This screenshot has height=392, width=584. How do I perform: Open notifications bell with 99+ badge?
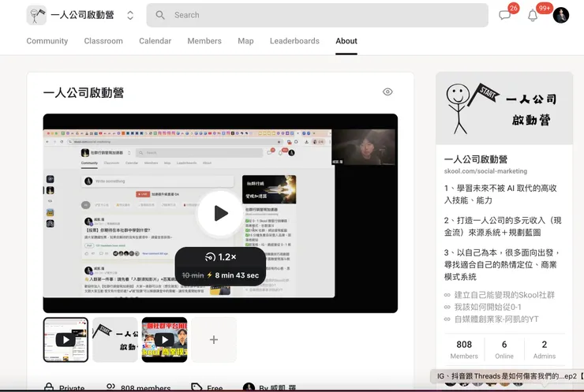coord(533,15)
